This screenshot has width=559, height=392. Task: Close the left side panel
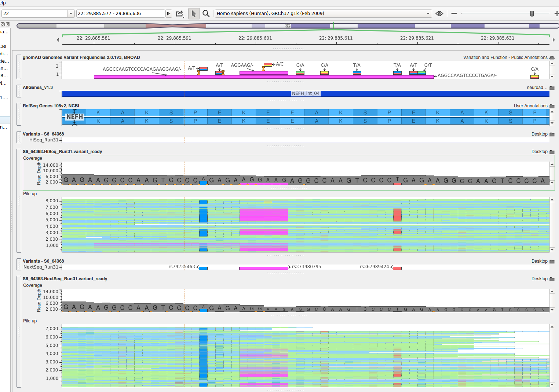tap(8, 25)
